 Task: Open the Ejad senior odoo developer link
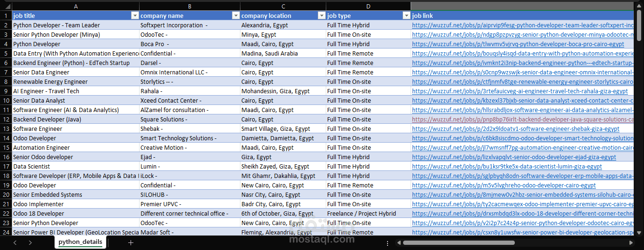514,157
